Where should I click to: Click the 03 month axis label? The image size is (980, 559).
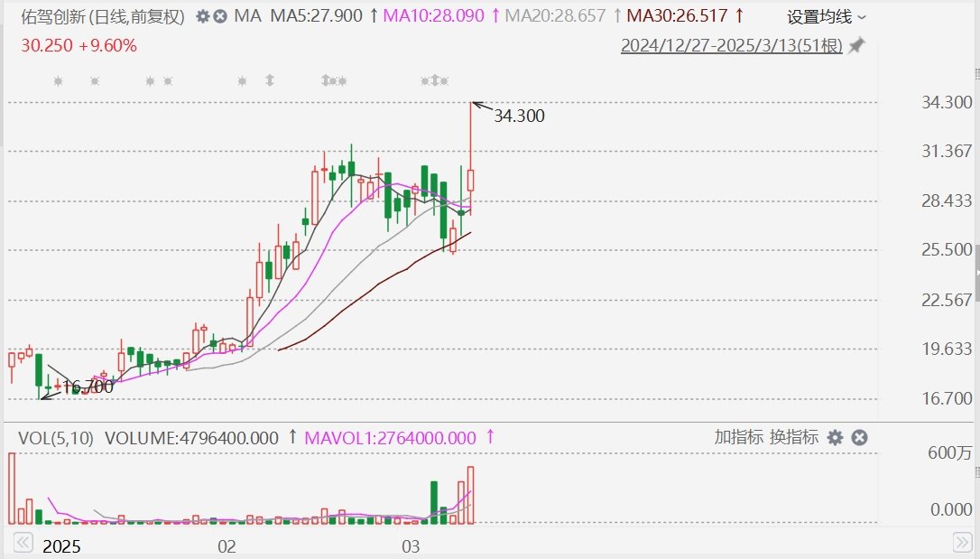coord(411,546)
